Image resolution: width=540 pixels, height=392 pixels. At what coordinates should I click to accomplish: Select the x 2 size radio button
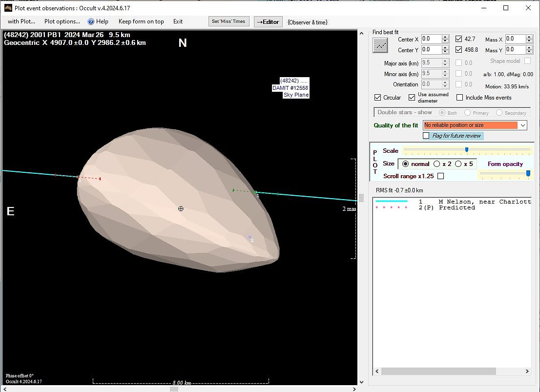tap(436, 164)
